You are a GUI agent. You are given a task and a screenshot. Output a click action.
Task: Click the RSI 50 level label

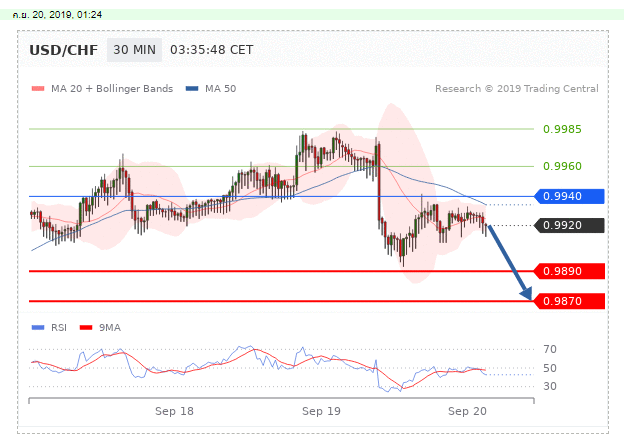pos(550,368)
